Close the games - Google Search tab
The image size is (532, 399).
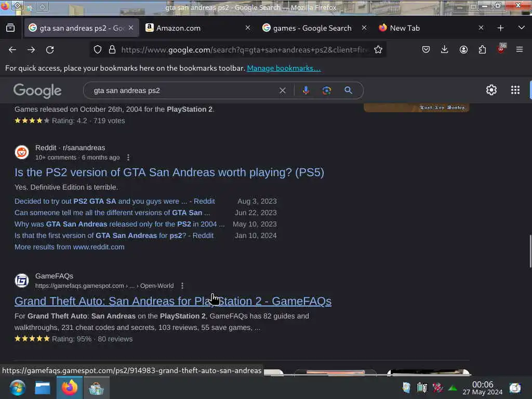(x=364, y=28)
